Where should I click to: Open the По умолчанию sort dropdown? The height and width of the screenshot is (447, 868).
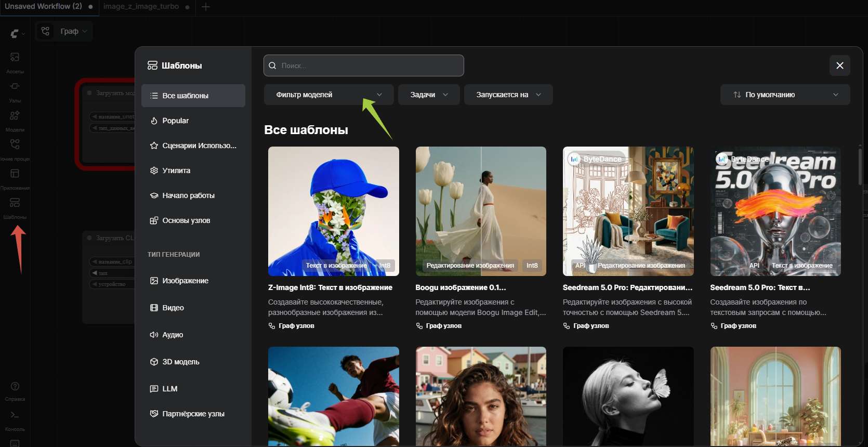(785, 95)
